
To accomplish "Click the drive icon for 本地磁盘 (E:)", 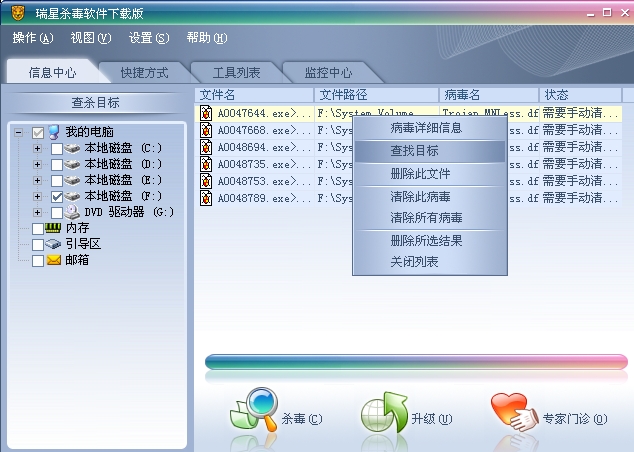I will click(72, 180).
